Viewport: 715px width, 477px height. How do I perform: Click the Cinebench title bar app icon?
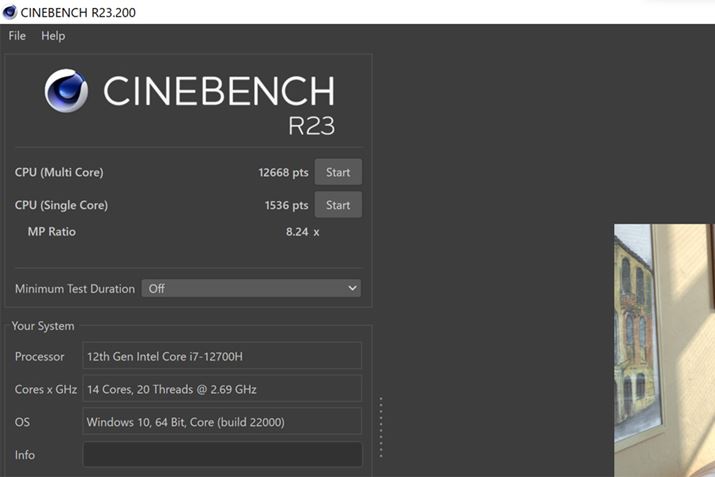[x=10, y=12]
